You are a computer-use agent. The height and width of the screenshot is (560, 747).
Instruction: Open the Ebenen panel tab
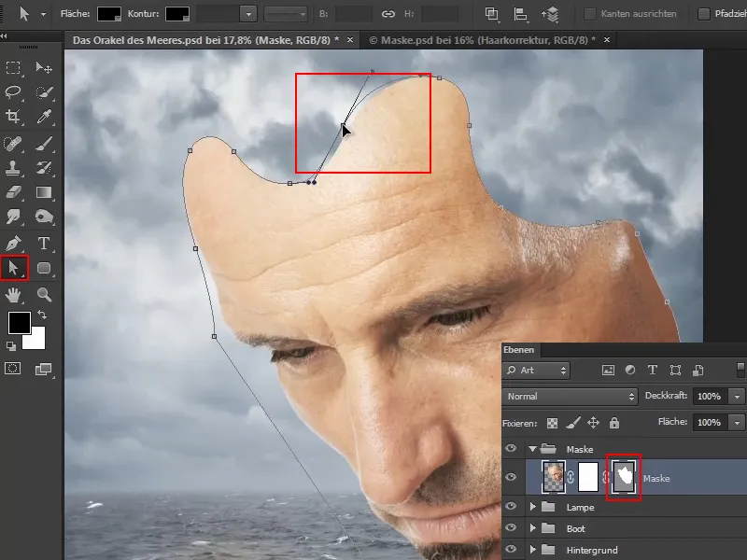(519, 349)
